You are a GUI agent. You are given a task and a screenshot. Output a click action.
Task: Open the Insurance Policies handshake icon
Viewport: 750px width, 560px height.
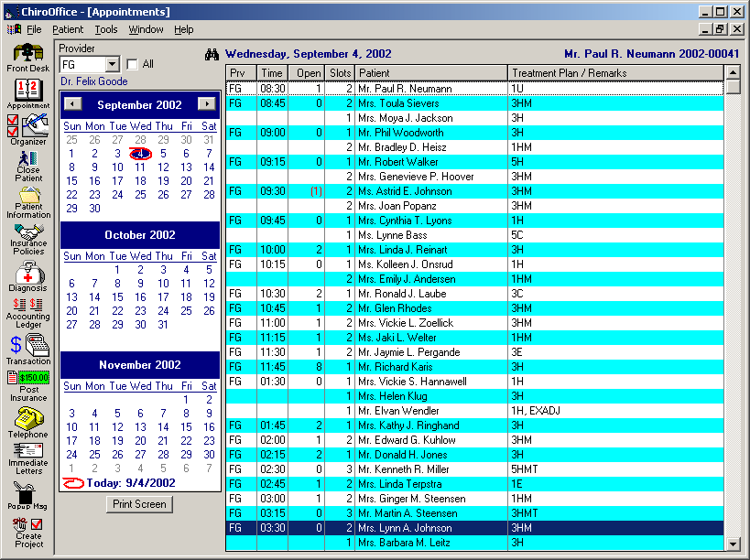(x=28, y=240)
